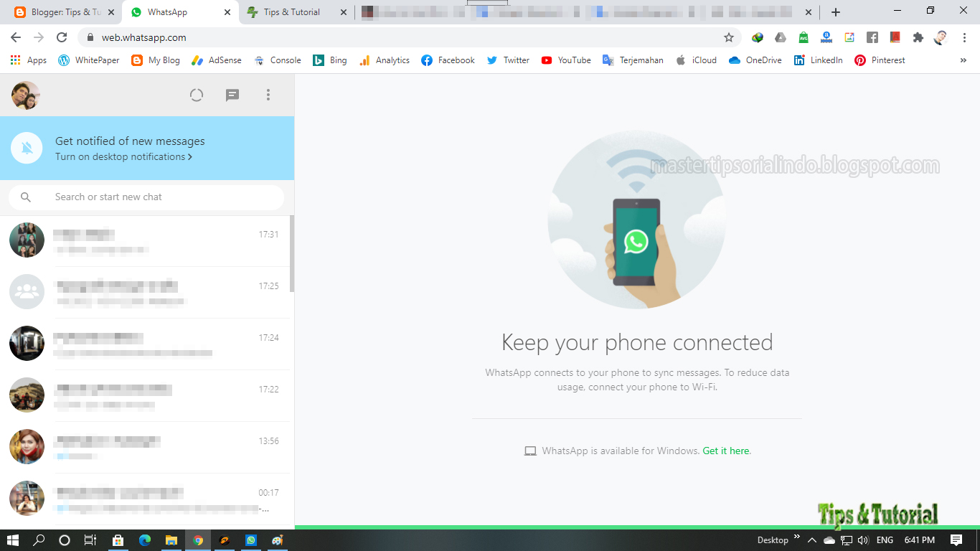Viewport: 980px width, 551px height.
Task: Open Pinterest bookmark
Action: pos(880,60)
